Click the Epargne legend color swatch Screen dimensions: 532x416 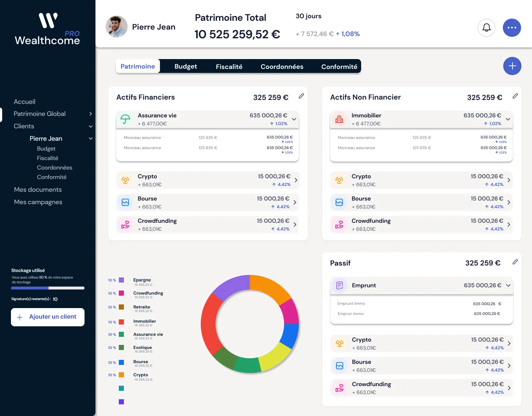(x=121, y=280)
